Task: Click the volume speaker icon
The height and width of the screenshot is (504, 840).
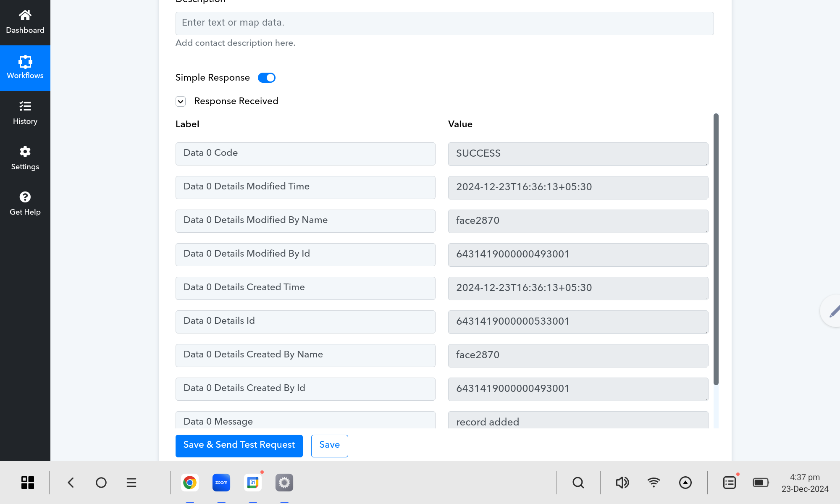Action: 622,483
